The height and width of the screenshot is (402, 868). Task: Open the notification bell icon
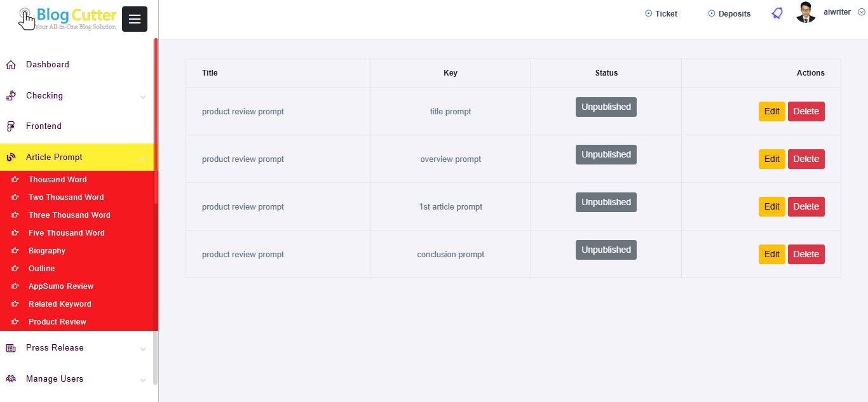tap(776, 13)
